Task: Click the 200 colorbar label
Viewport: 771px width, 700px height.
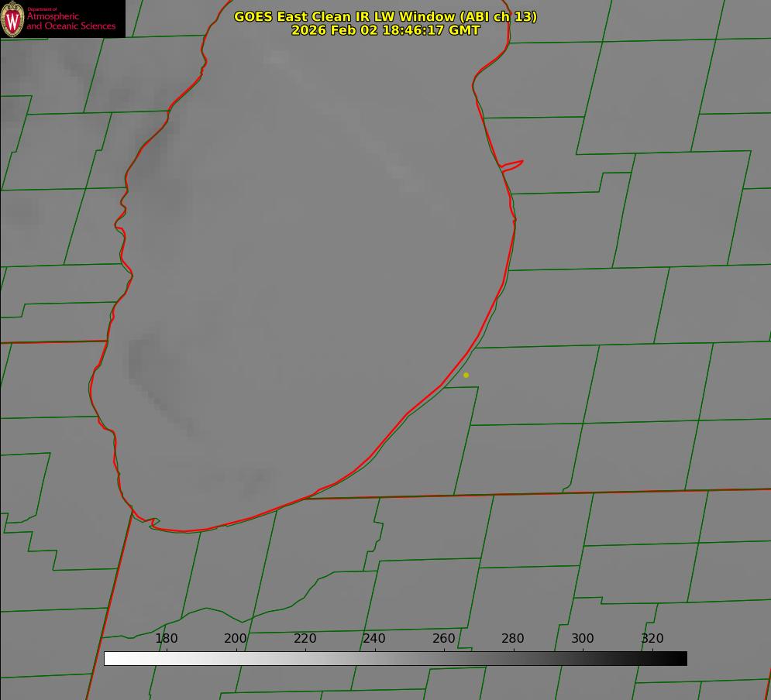Action: click(x=236, y=638)
